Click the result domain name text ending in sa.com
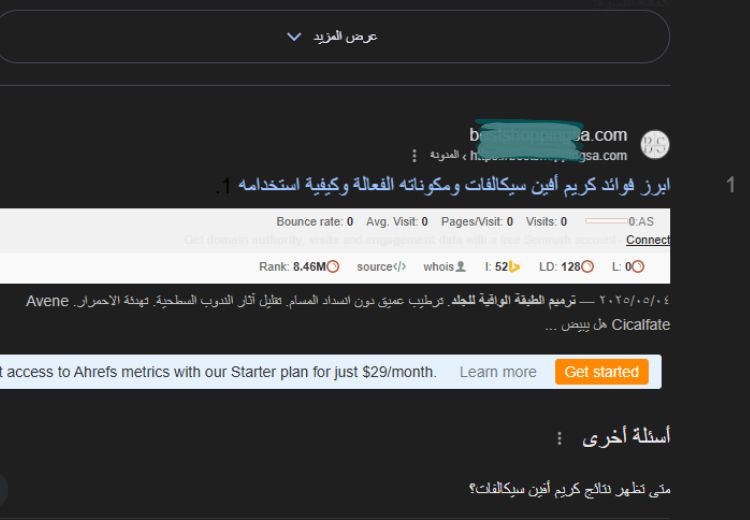This screenshot has width=750, height=520. coord(548,135)
